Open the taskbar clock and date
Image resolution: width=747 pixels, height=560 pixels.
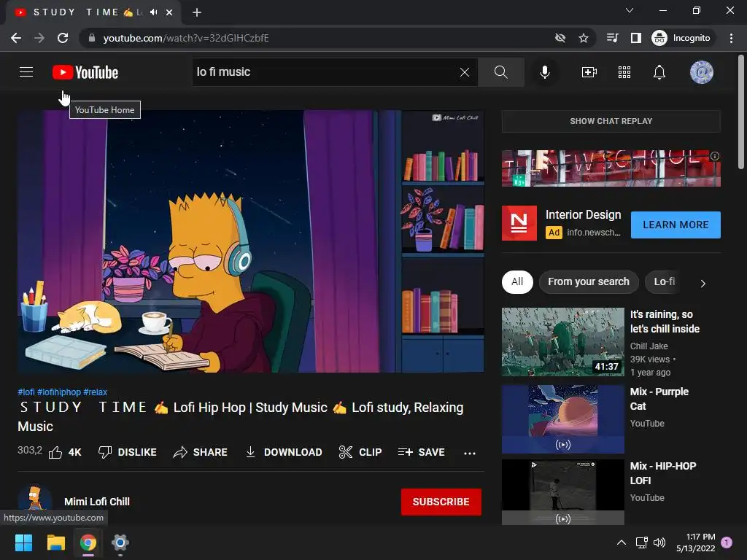point(695,542)
